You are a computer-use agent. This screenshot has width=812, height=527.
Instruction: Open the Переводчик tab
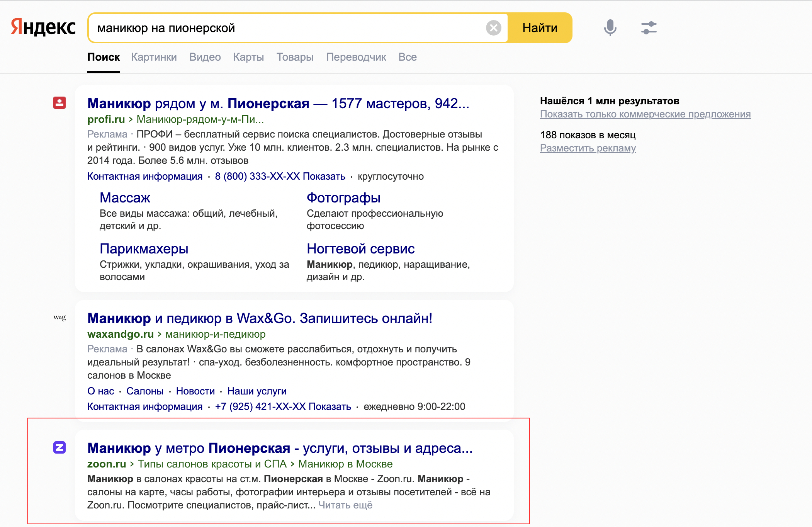tap(356, 57)
